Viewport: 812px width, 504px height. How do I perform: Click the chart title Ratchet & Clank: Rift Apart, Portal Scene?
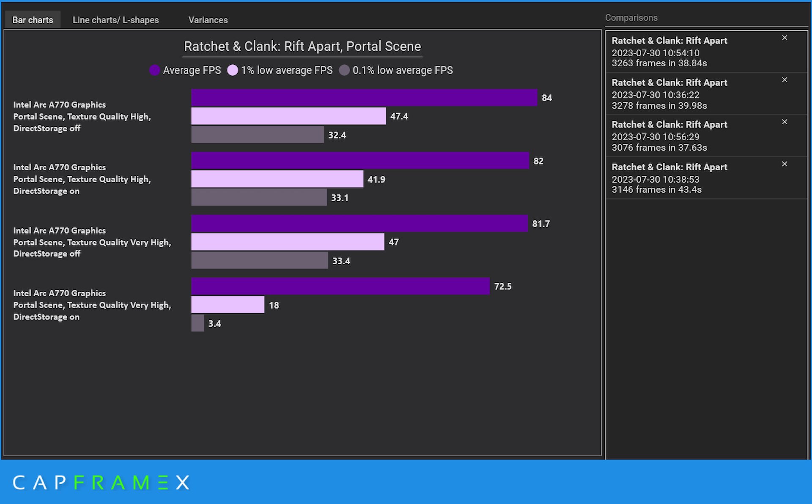[302, 47]
